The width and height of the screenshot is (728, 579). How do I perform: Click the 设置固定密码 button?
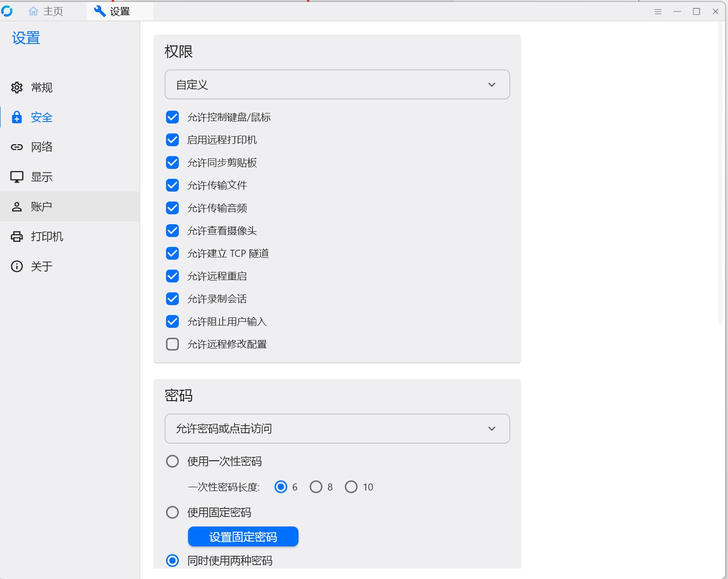tap(243, 537)
